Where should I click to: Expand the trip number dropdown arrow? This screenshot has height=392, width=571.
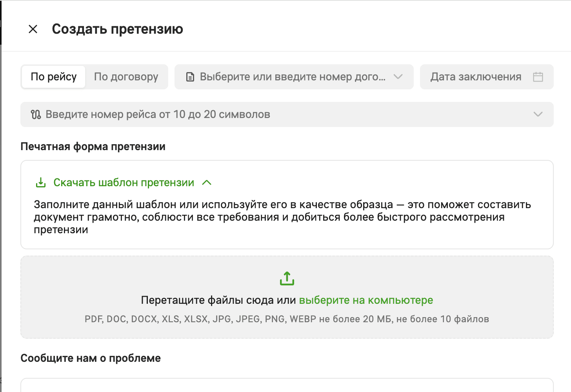538,114
